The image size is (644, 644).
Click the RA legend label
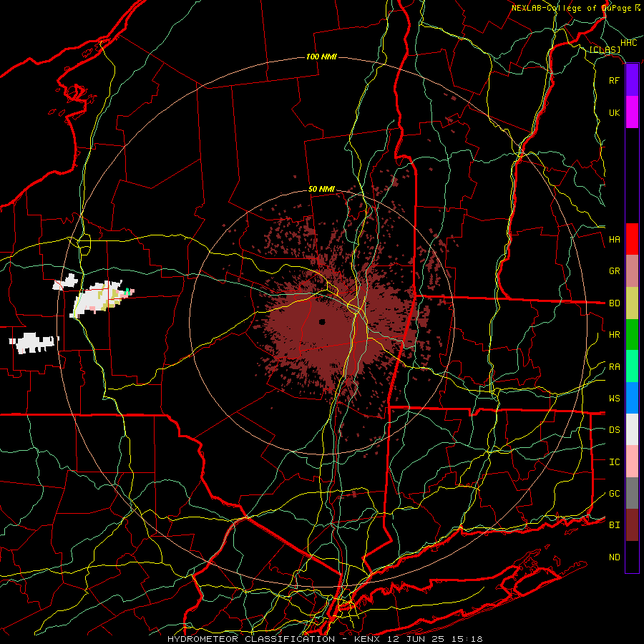point(614,367)
